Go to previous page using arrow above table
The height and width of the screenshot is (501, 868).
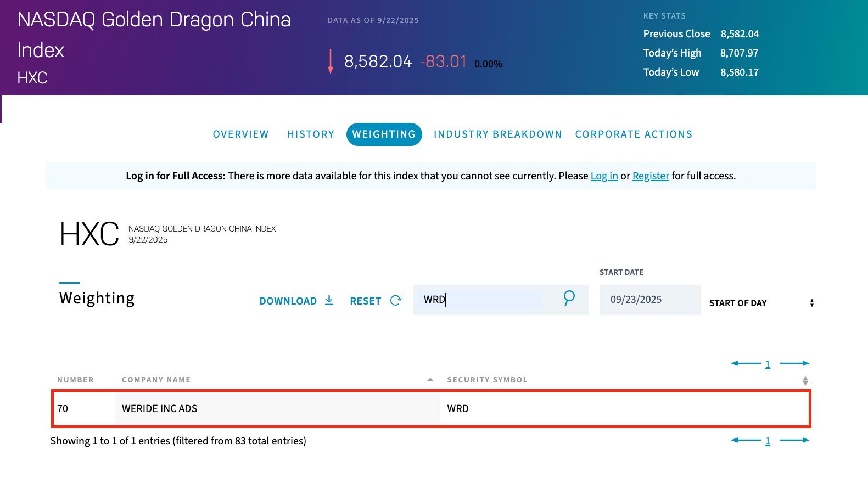coord(746,363)
